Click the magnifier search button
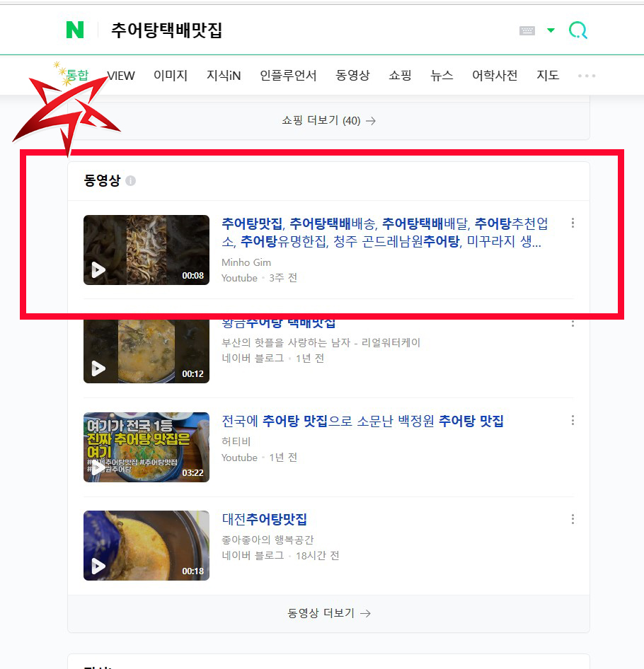 click(x=577, y=30)
